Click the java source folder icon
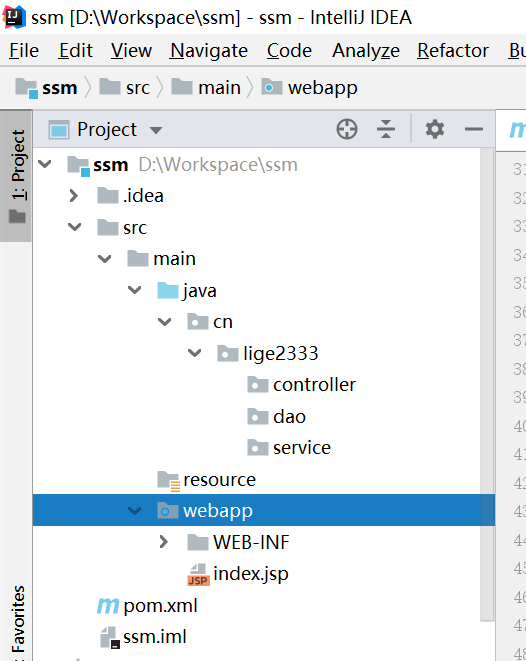The height and width of the screenshot is (661, 526). 168,290
